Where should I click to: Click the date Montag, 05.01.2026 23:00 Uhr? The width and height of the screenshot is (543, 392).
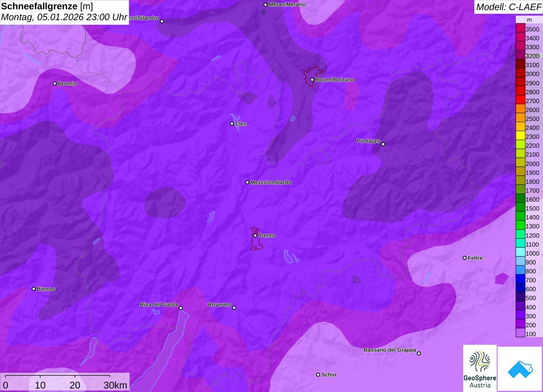(x=64, y=17)
